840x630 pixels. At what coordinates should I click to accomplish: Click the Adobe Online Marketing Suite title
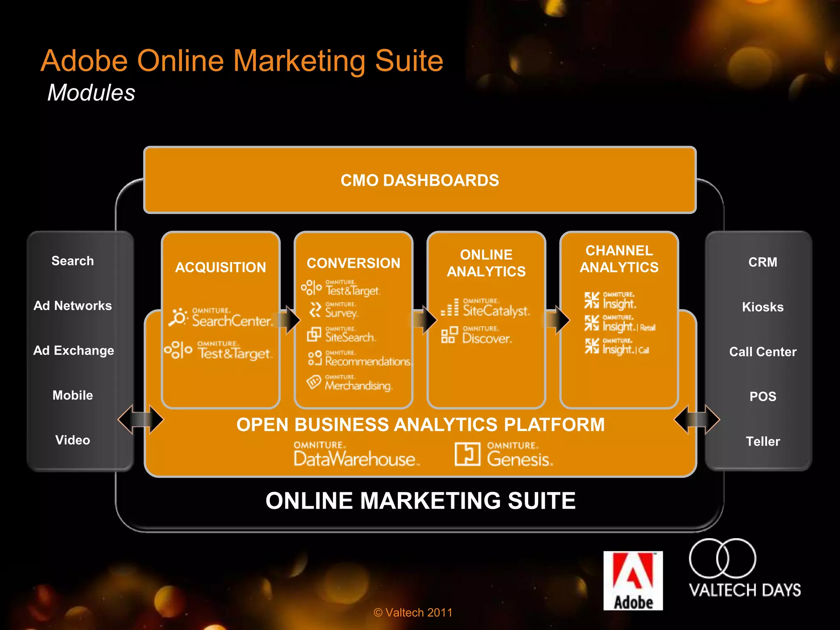[242, 61]
